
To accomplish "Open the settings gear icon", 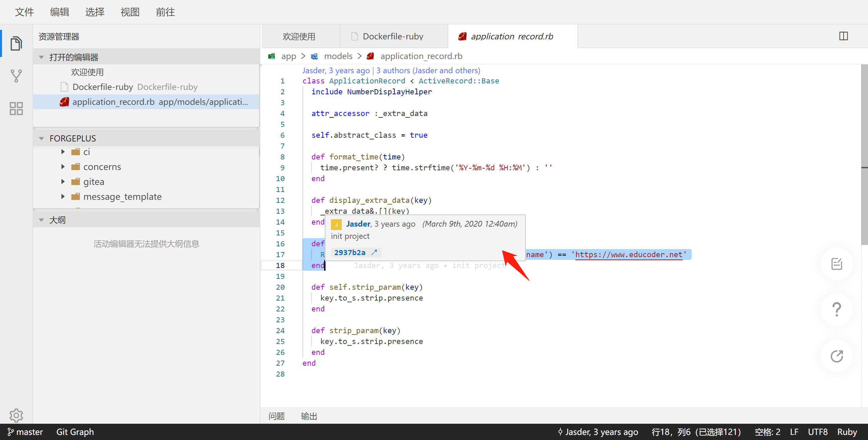I will click(x=16, y=415).
